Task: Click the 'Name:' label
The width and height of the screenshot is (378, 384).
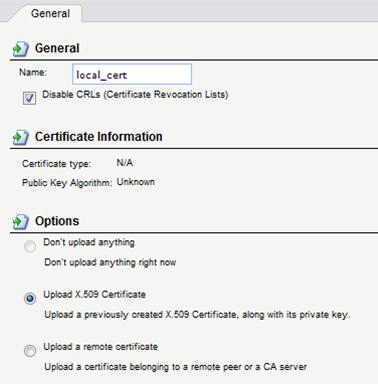Action: point(33,72)
